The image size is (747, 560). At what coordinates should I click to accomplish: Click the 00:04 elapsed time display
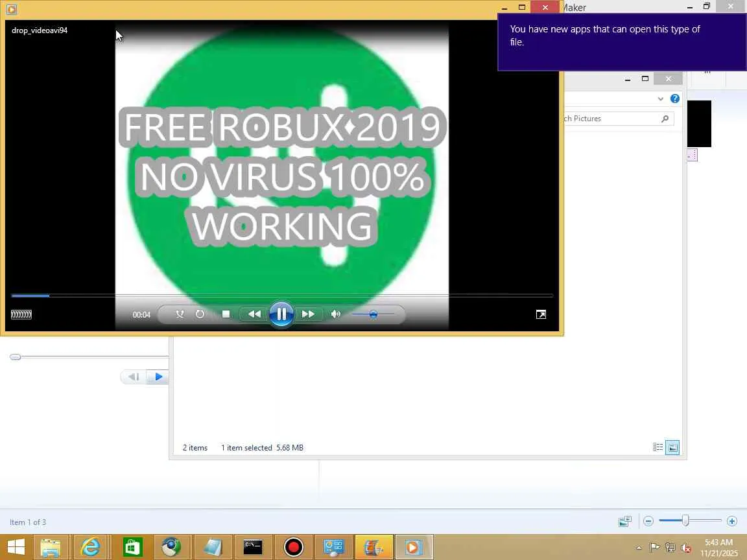(x=141, y=315)
